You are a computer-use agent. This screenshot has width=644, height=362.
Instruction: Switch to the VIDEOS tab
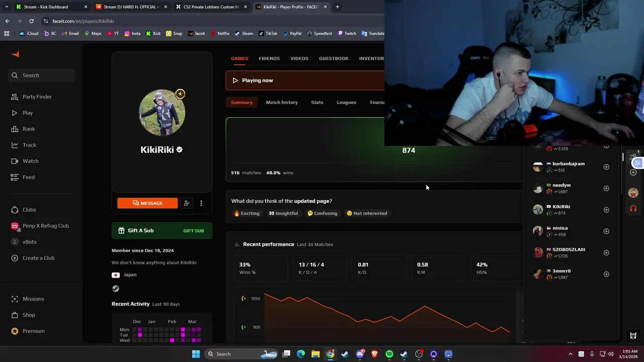(x=299, y=58)
